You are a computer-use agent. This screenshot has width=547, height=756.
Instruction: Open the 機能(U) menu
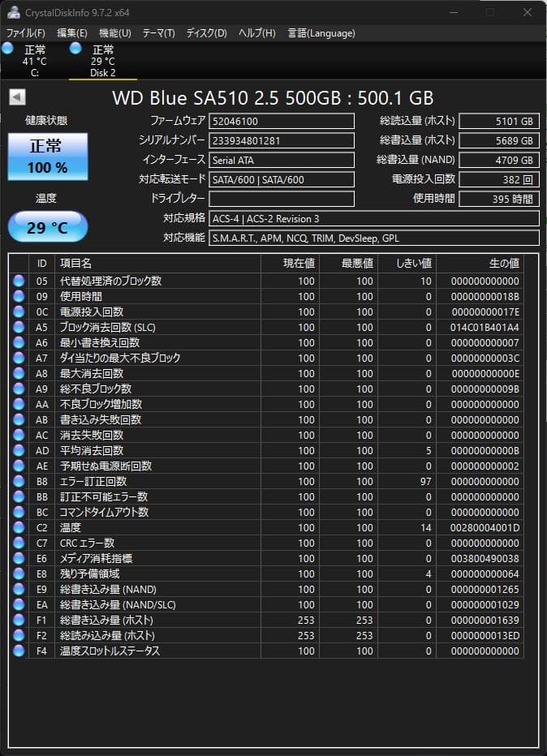pos(114,33)
